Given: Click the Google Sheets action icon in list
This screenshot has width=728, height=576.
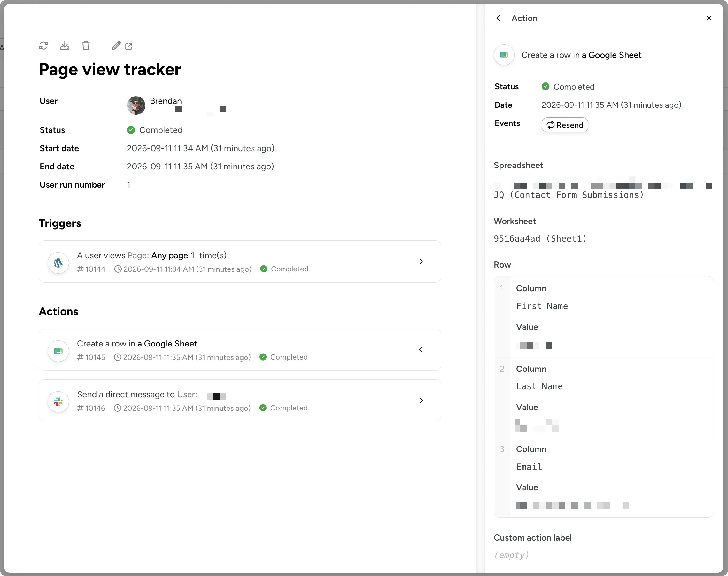Looking at the screenshot, I should point(58,351).
